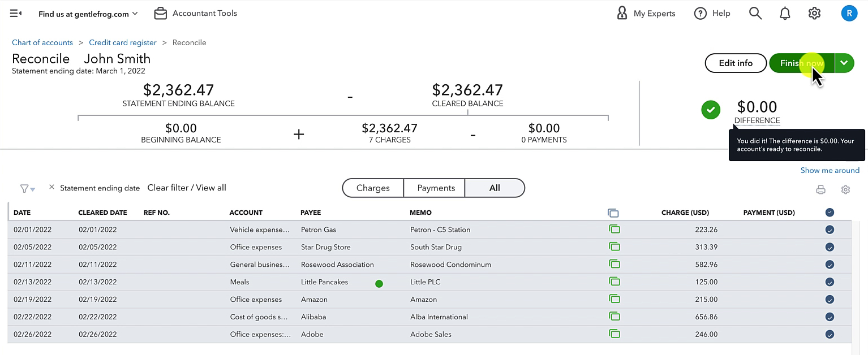Viewport: 868px width, 355px height.
Task: Open the notifications bell
Action: (785, 13)
